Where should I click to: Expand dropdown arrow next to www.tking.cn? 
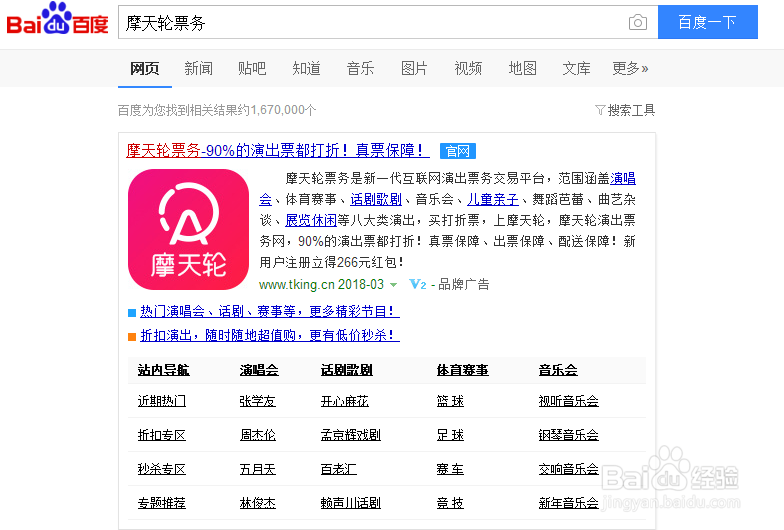point(394,285)
